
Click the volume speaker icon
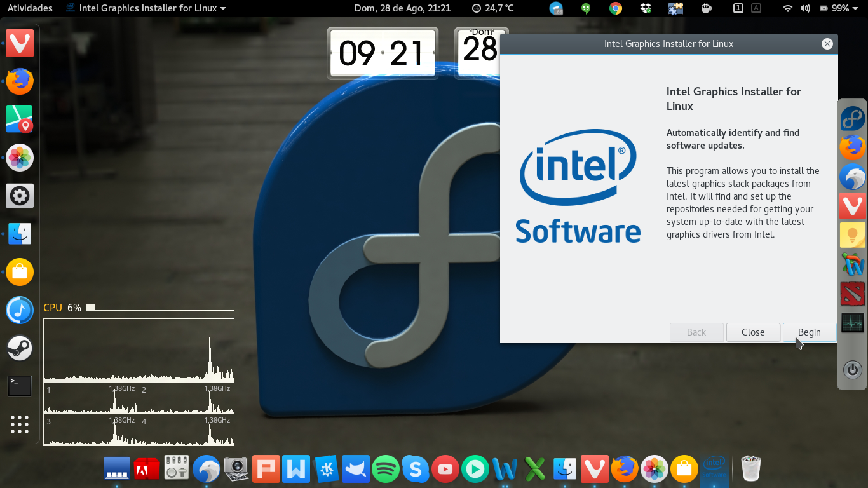tap(805, 8)
